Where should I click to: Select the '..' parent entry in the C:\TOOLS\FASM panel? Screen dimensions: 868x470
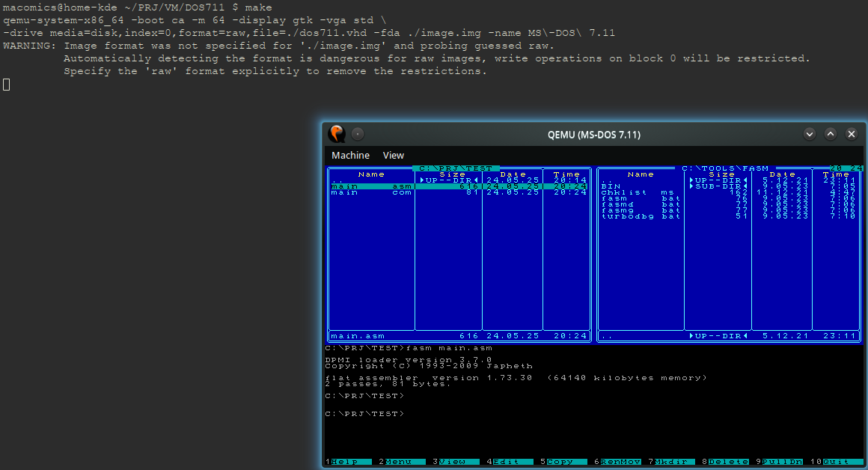(x=729, y=180)
